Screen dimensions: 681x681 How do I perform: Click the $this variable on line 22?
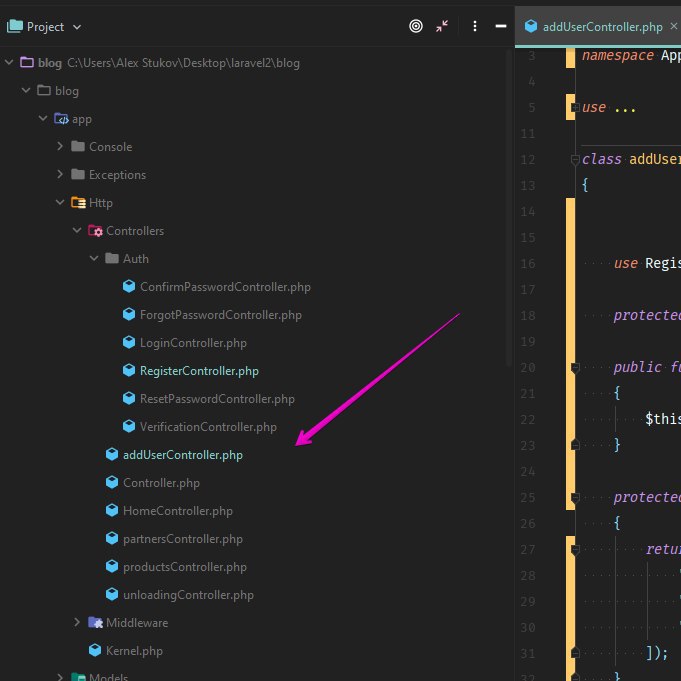pyautogui.click(x=663, y=419)
